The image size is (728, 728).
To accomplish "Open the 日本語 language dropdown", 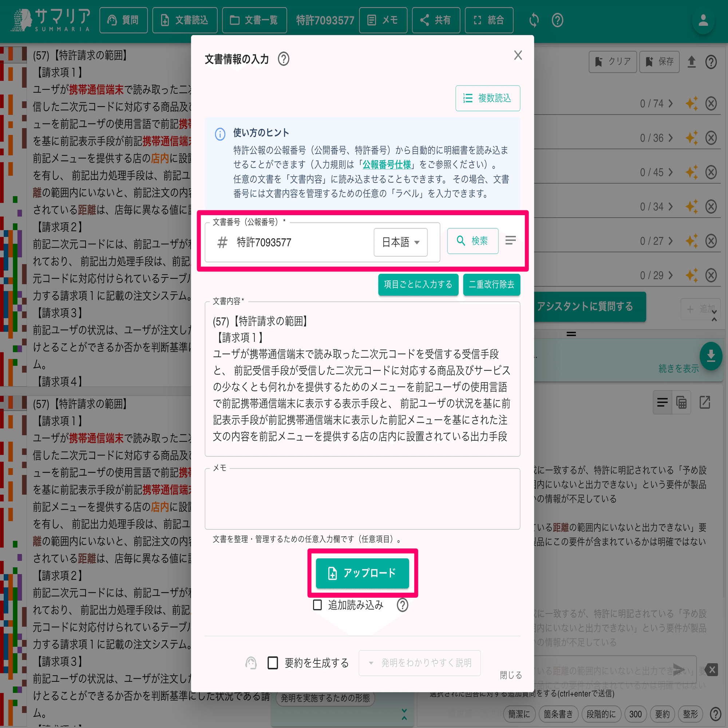I will [400, 242].
